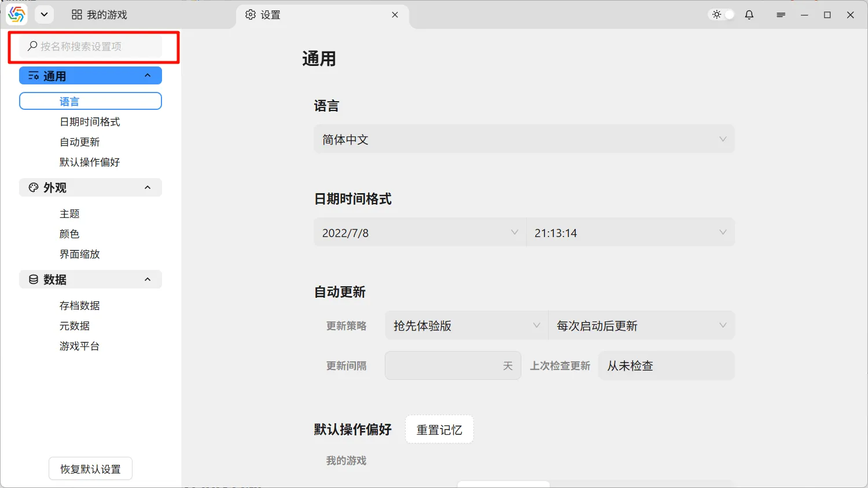Click the 重置记忆 button
Screen dimensions: 868x488
[x=439, y=430]
